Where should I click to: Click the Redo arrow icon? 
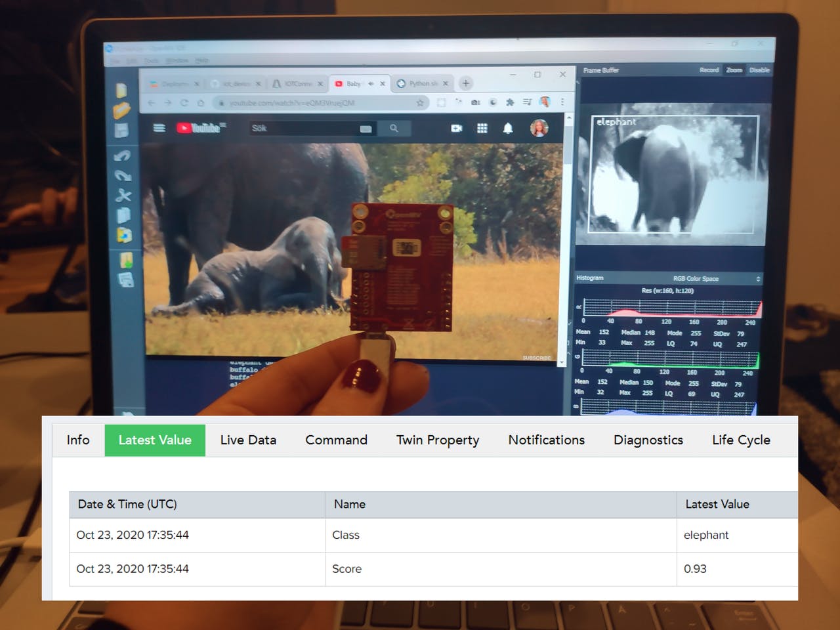123,175
